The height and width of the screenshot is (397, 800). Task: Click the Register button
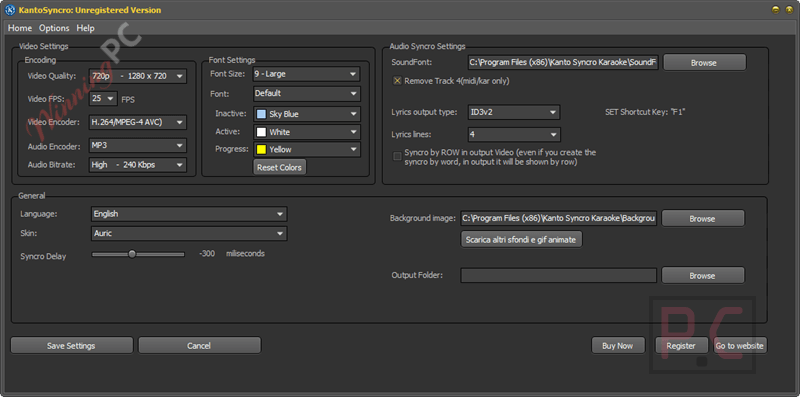tap(682, 345)
